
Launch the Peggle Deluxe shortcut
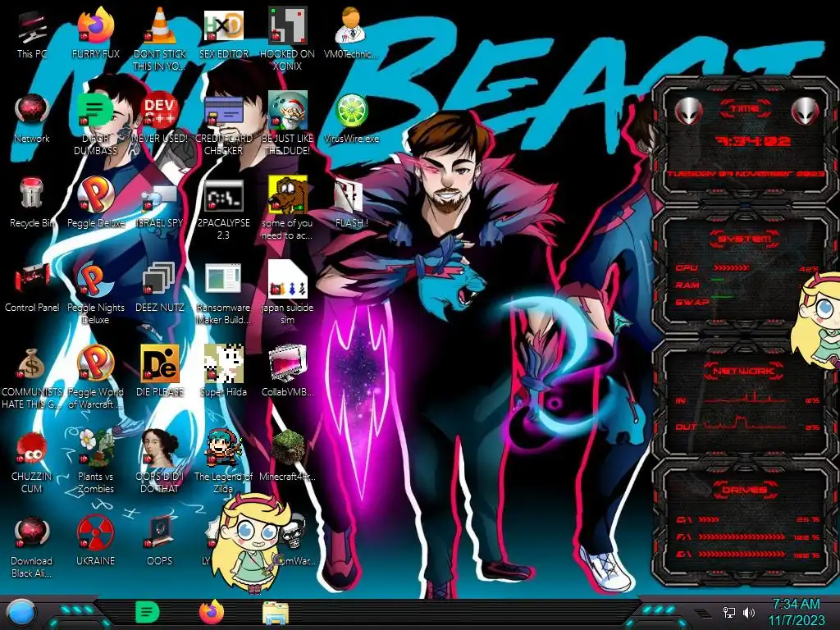(x=96, y=203)
